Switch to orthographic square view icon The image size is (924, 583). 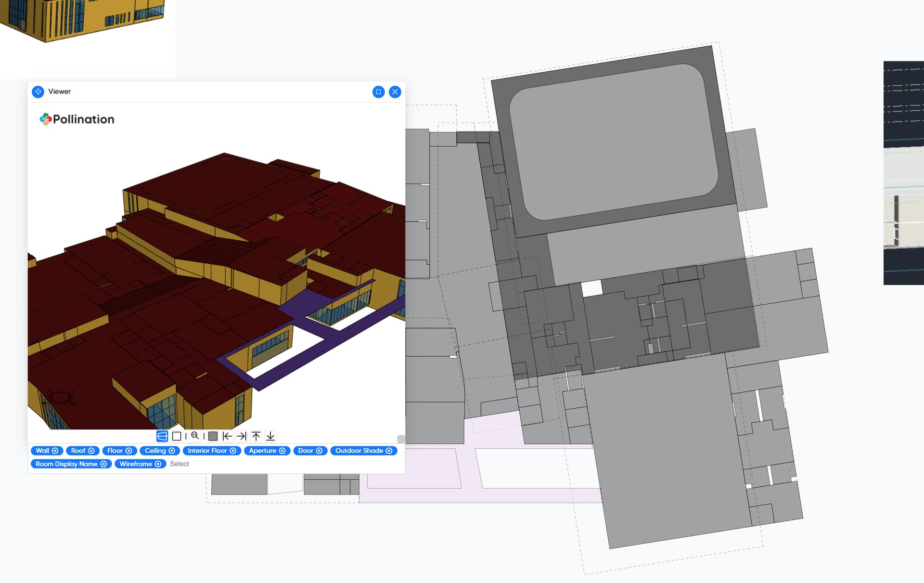tap(177, 436)
